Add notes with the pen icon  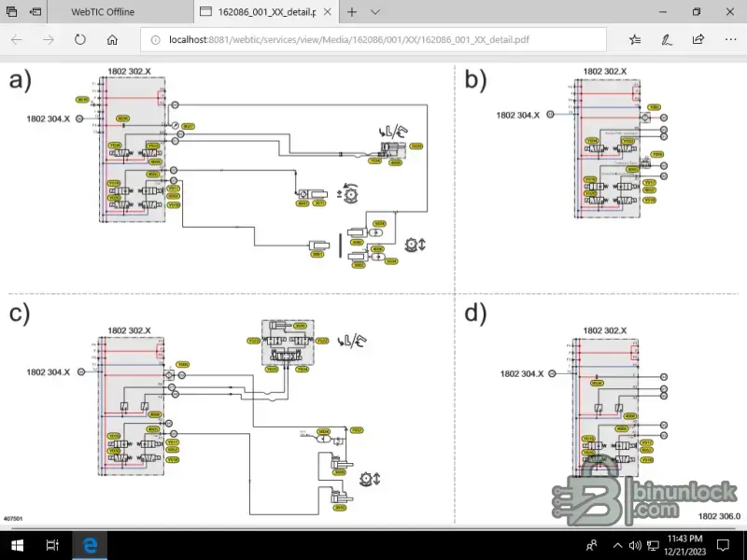pos(667,39)
